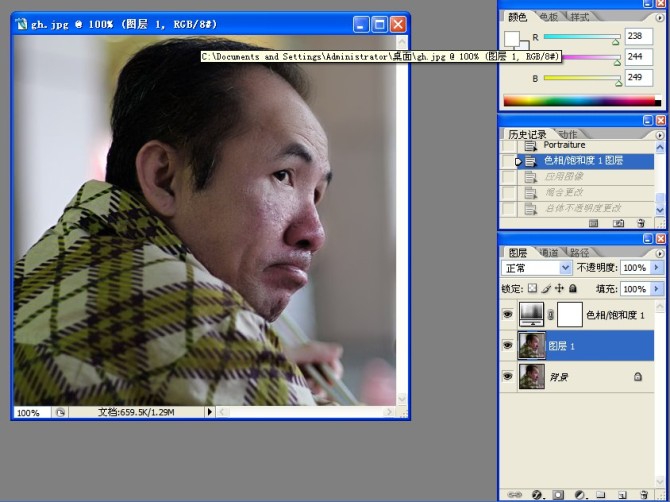Delete layer using trash icon in Layers panel
This screenshot has height=502, width=670.
[643, 494]
